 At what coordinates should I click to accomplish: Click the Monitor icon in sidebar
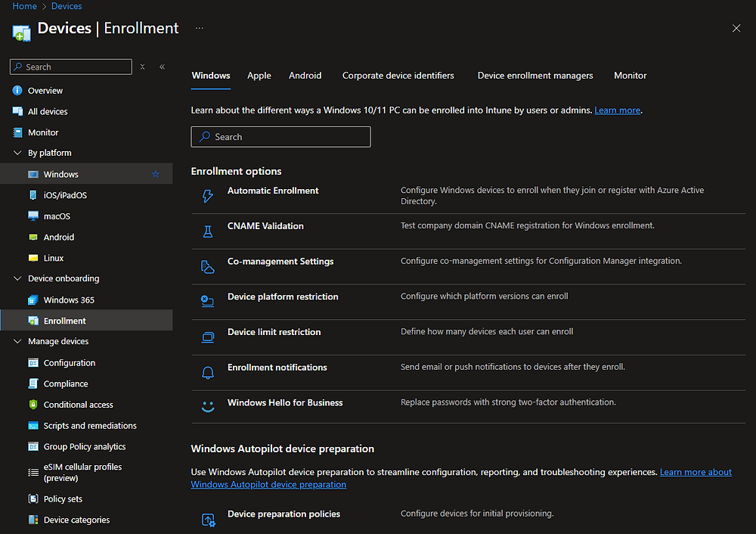coord(17,132)
